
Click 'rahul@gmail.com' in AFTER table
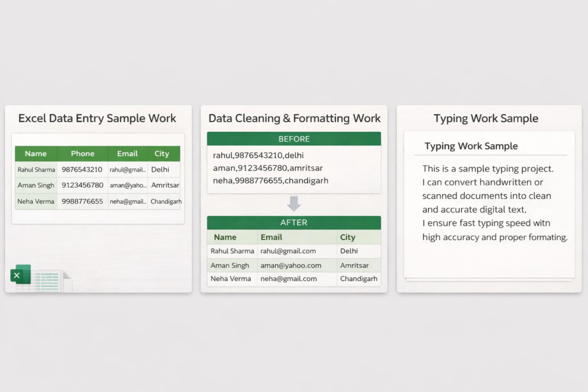point(288,251)
